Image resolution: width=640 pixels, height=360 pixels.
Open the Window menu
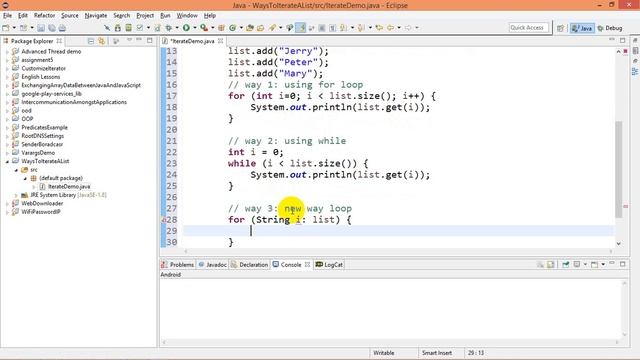(x=187, y=16)
